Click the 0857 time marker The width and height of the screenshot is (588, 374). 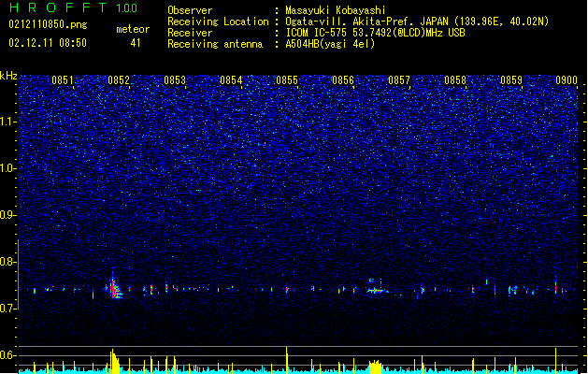[399, 80]
